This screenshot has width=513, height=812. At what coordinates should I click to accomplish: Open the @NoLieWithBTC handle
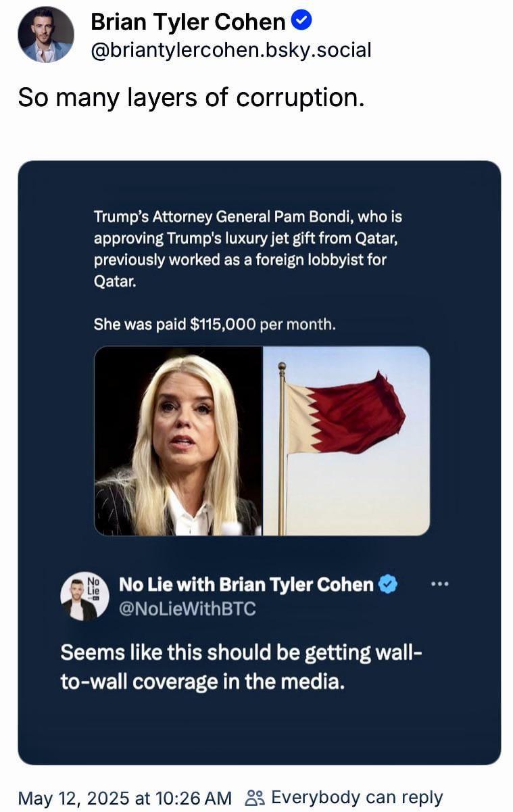click(187, 608)
